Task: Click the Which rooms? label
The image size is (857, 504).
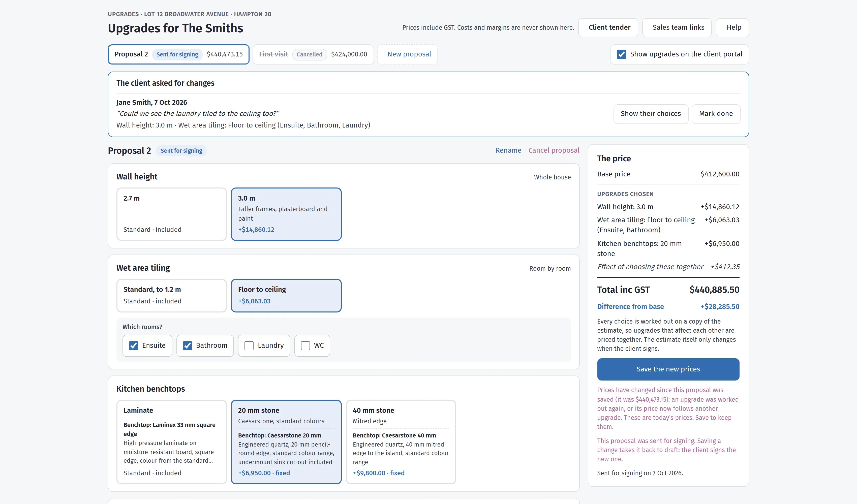Action: point(142,327)
